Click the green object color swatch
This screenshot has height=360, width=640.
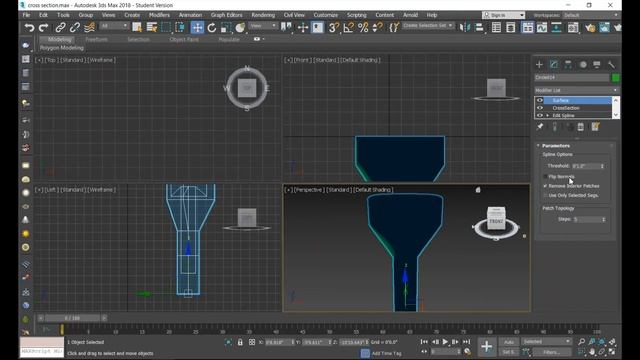pyautogui.click(x=616, y=78)
